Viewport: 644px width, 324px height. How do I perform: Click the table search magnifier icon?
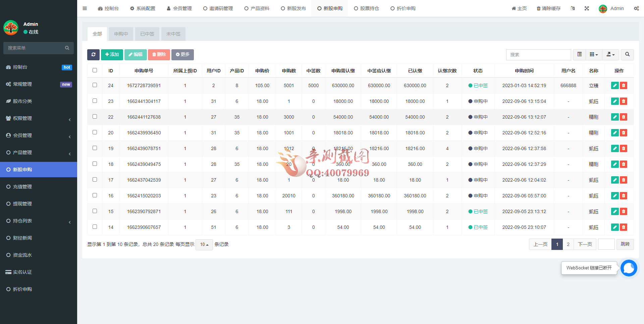click(x=627, y=55)
